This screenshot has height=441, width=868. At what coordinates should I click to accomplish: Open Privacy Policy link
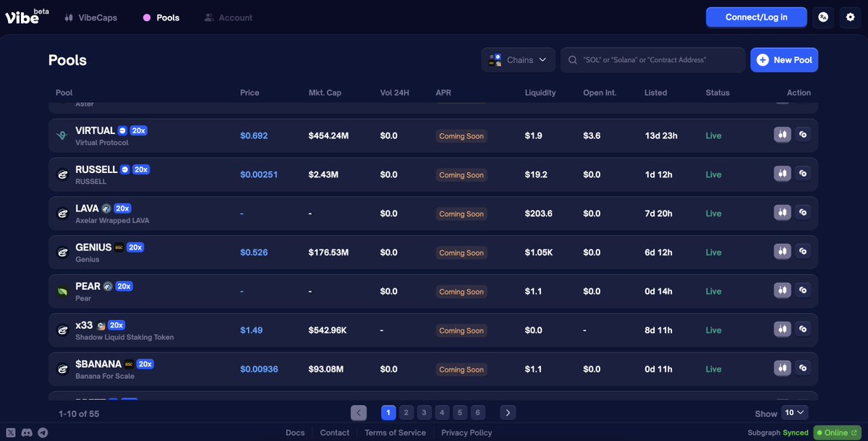pos(467,432)
